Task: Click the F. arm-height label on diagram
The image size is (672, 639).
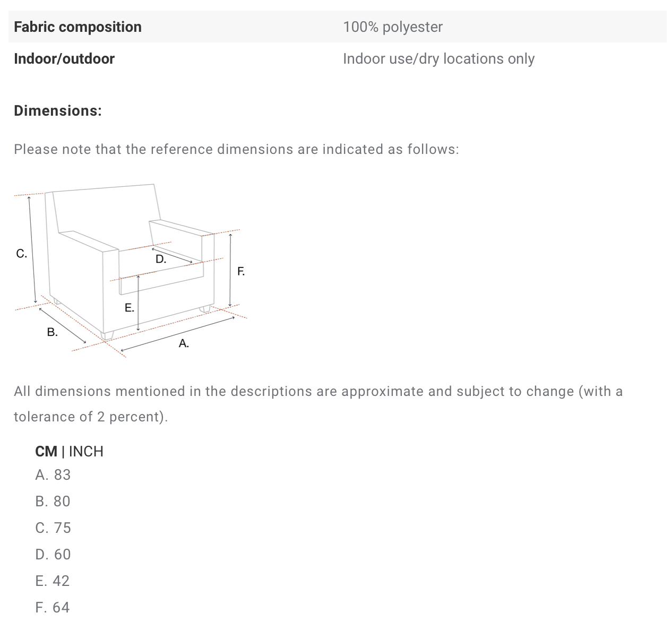Action: tap(241, 272)
